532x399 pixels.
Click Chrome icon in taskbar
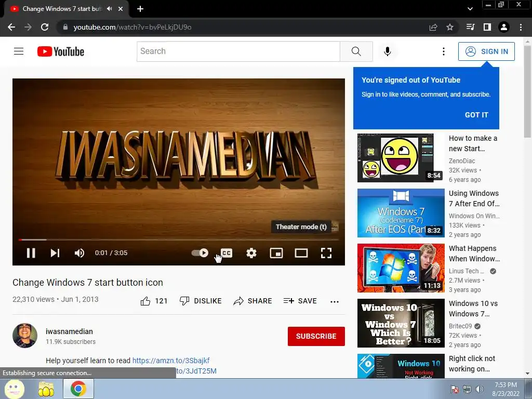click(78, 389)
